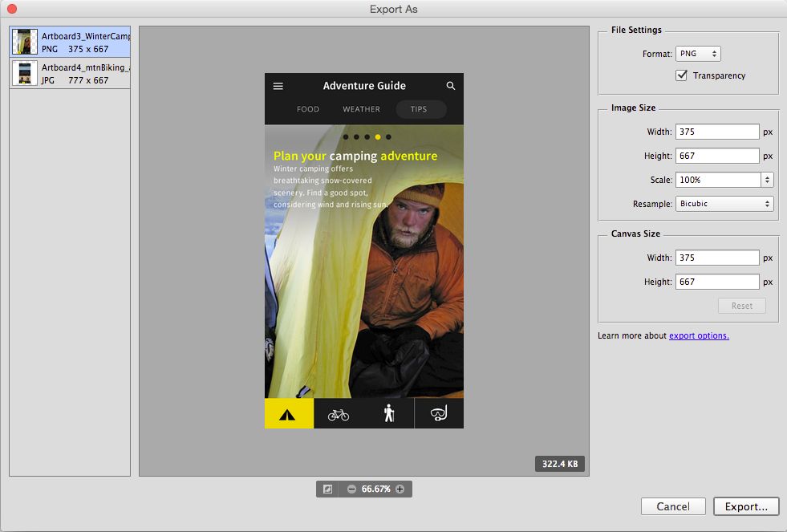Disable the Transparency checkbox

[681, 75]
